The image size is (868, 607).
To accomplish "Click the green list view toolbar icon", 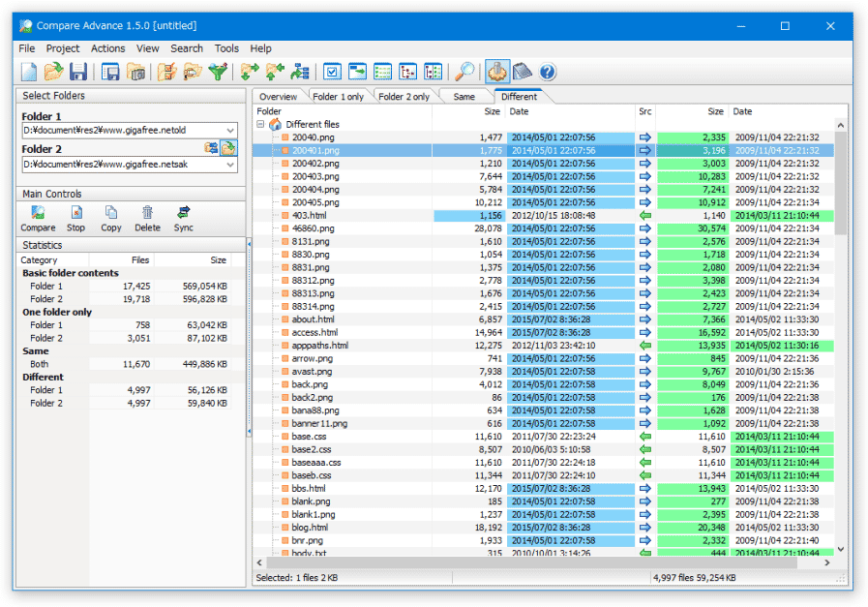I will pyautogui.click(x=382, y=72).
